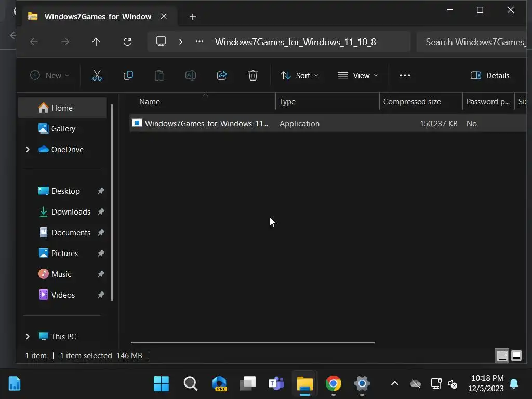The width and height of the screenshot is (532, 399).
Task: Open the Sort dropdown menu
Action: [300, 75]
